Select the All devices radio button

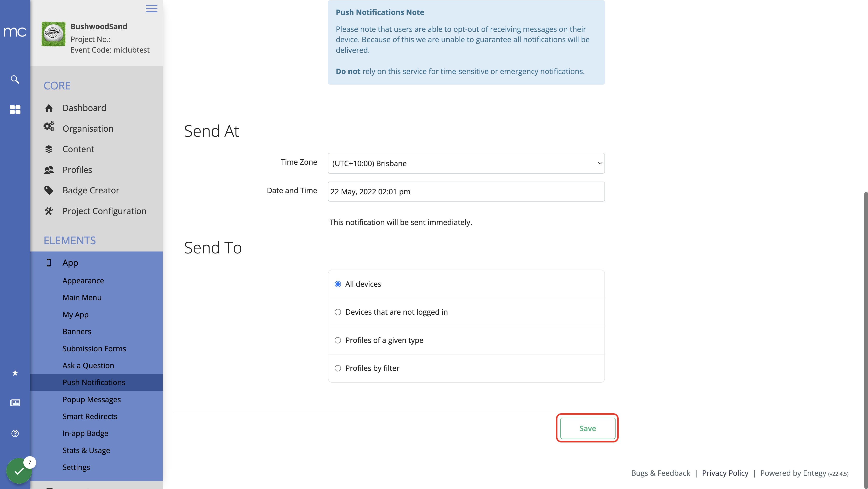coord(338,284)
